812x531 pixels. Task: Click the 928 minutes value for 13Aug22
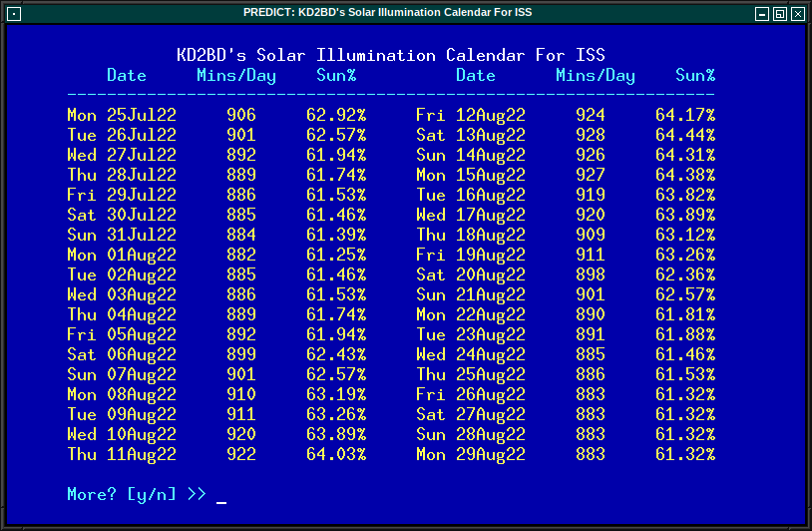click(x=591, y=135)
